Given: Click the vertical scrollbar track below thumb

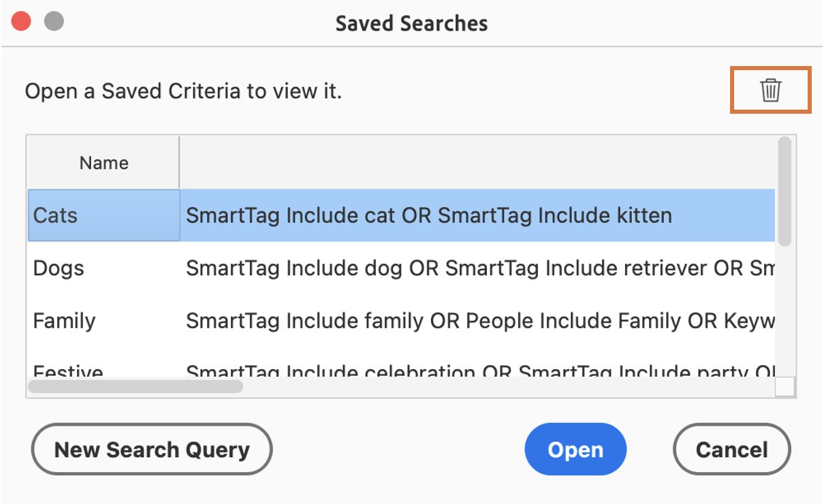Looking at the screenshot, I should (x=785, y=313).
